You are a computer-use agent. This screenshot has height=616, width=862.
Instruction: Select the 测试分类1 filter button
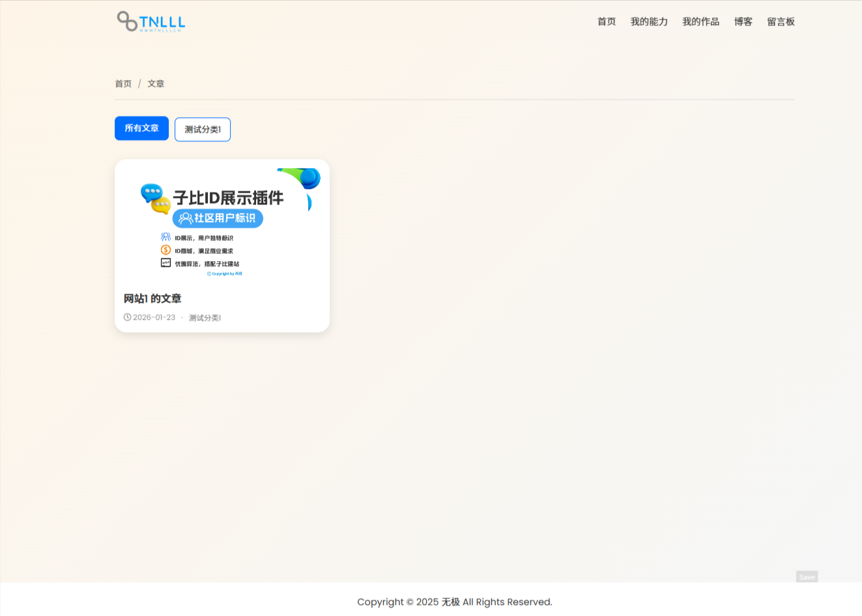coord(202,129)
